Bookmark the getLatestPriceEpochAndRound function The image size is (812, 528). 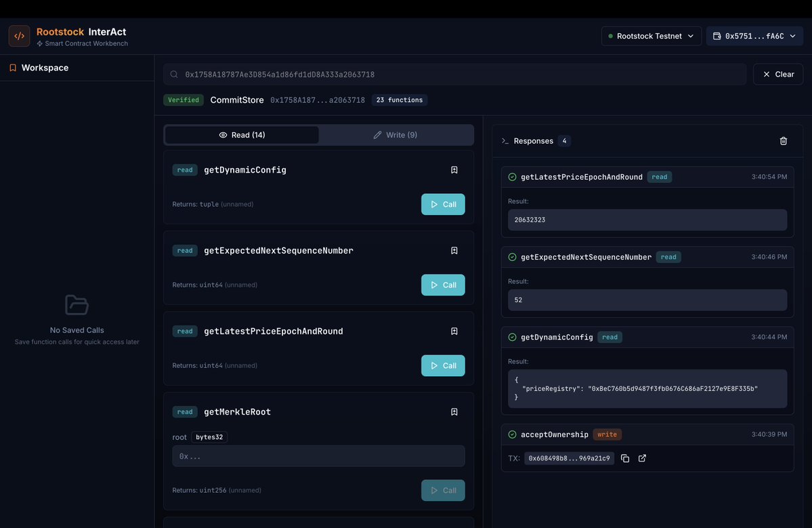(454, 331)
